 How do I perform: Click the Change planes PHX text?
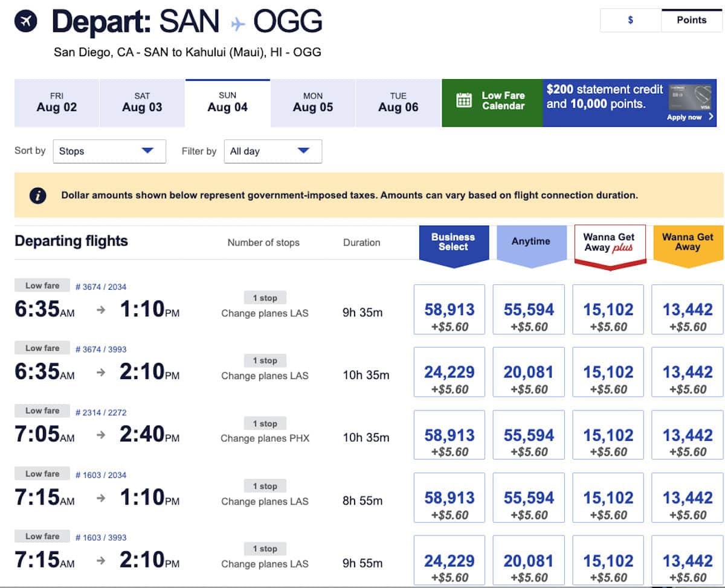[x=265, y=438]
